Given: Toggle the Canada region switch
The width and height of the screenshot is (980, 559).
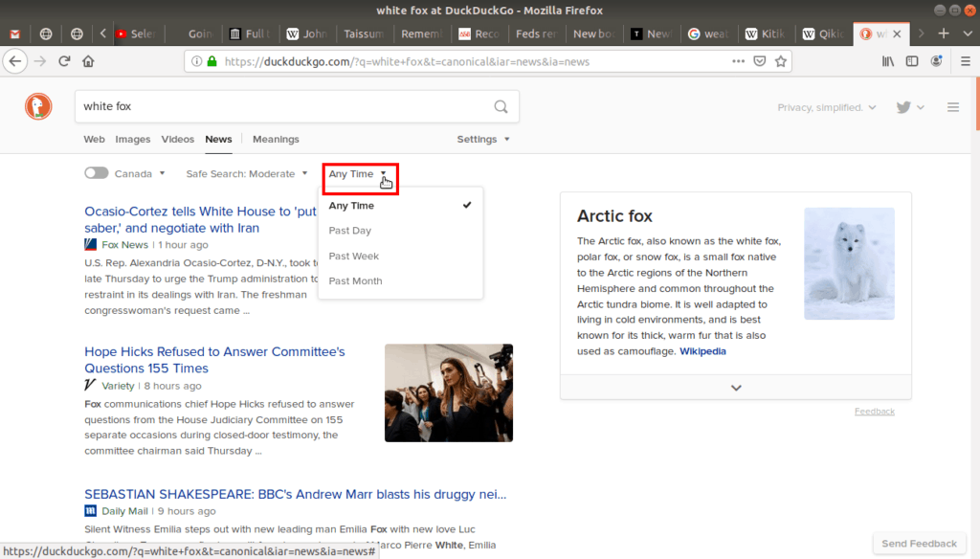Looking at the screenshot, I should [x=97, y=173].
